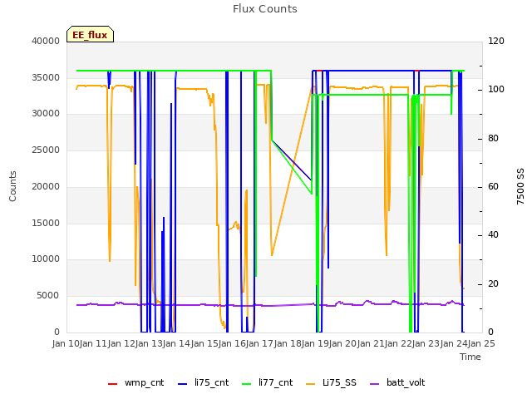The height and width of the screenshot is (399, 532).
Task: Click the orange Li75_SS legend swatch
Action: (x=310, y=384)
